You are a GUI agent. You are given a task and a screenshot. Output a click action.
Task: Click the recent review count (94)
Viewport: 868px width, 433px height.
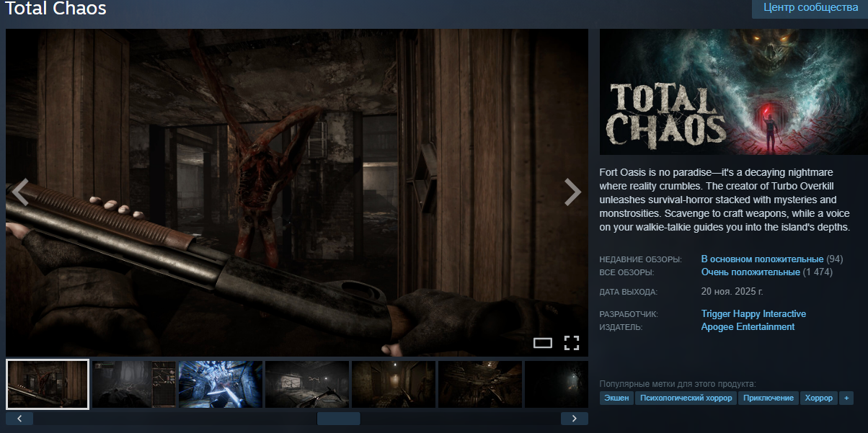[x=834, y=259]
